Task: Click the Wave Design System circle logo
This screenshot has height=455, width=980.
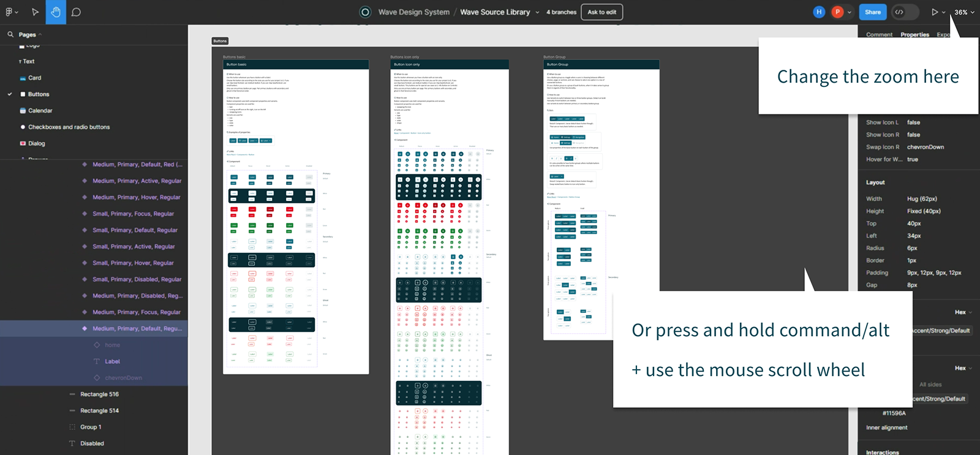Action: pyautogui.click(x=365, y=12)
